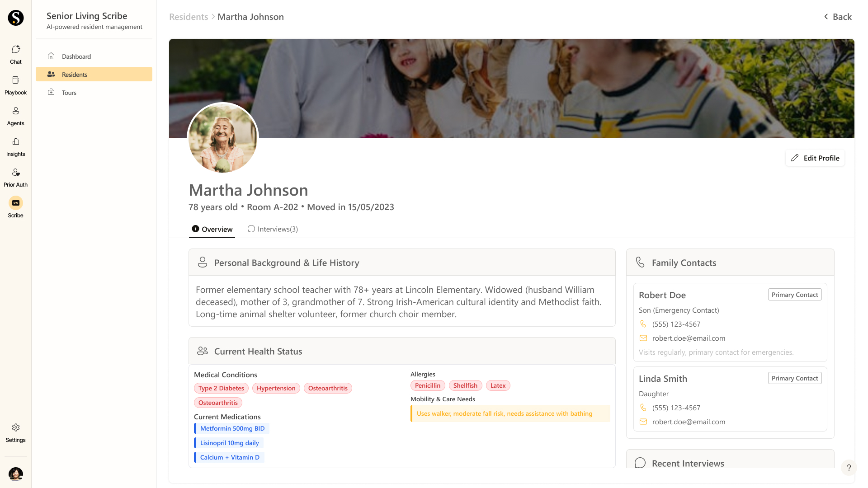868x488 pixels.
Task: Click the S logo at top left
Action: 16,18
